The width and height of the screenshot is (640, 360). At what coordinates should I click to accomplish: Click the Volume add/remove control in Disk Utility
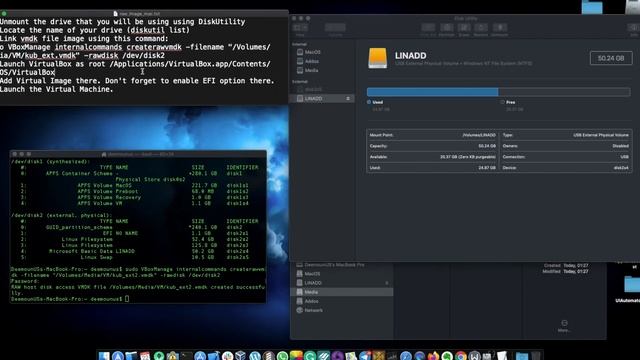[x=335, y=28]
